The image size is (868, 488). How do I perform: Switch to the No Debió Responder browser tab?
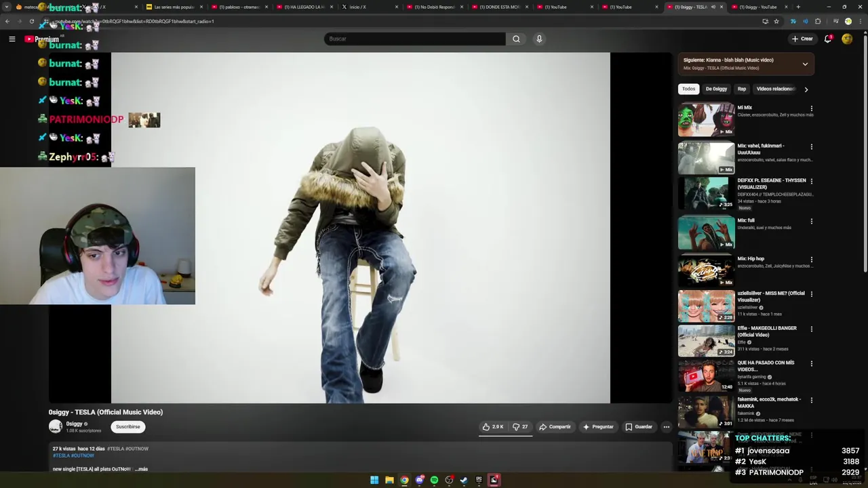click(434, 7)
